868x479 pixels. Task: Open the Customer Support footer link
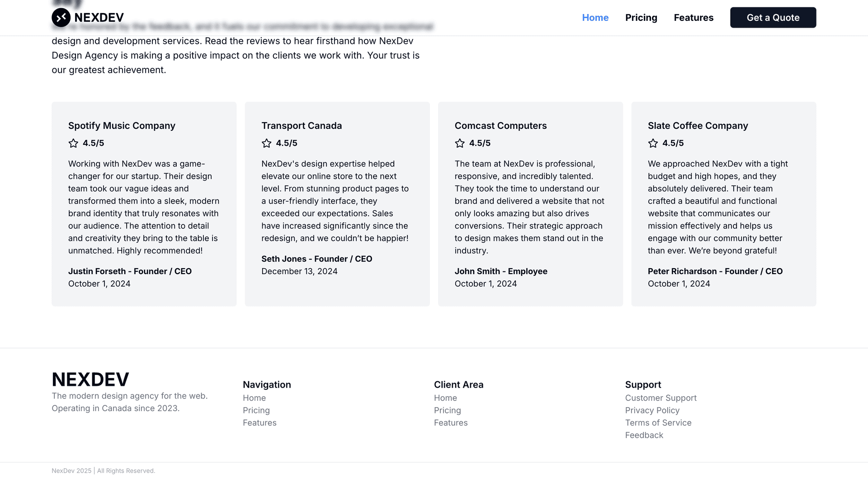(661, 398)
